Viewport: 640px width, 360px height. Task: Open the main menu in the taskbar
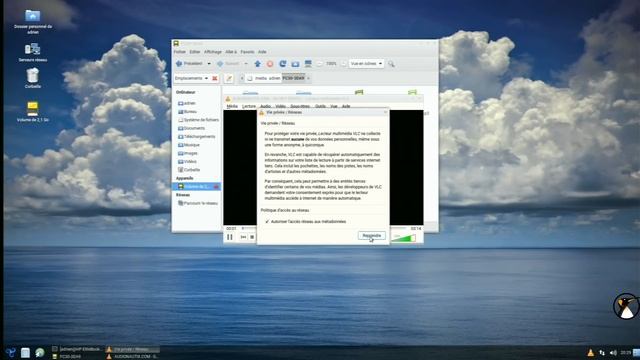[11, 352]
